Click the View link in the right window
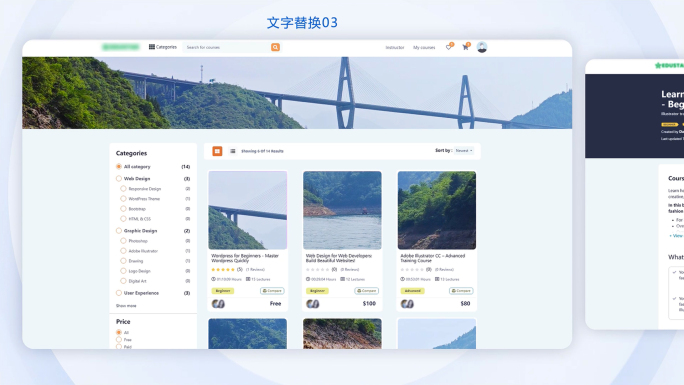 (x=678, y=235)
